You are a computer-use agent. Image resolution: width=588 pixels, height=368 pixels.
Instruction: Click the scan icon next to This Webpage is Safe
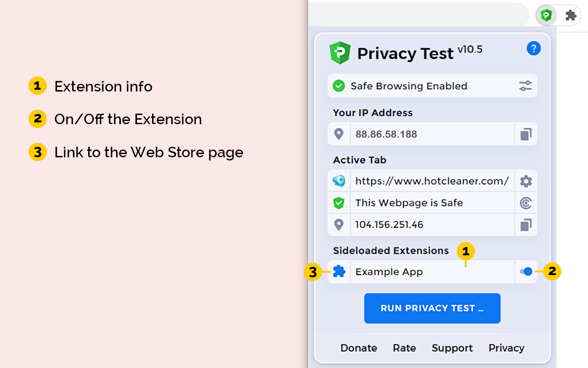point(526,203)
